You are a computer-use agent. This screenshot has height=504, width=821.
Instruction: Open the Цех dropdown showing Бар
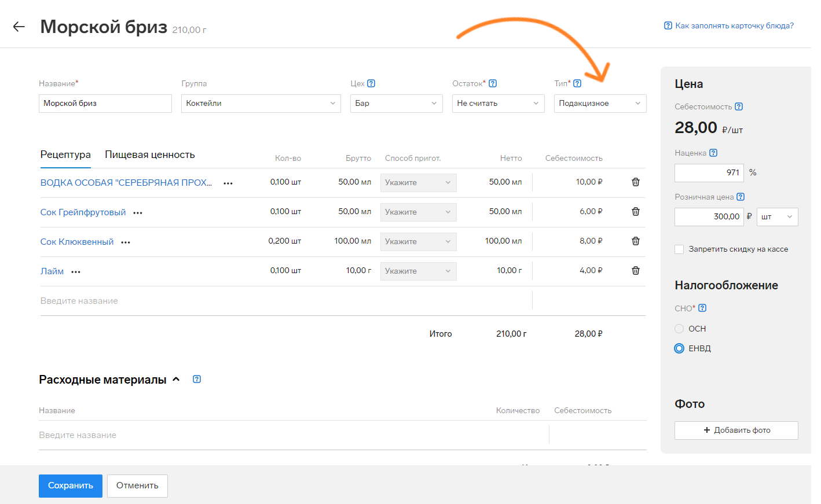(397, 104)
